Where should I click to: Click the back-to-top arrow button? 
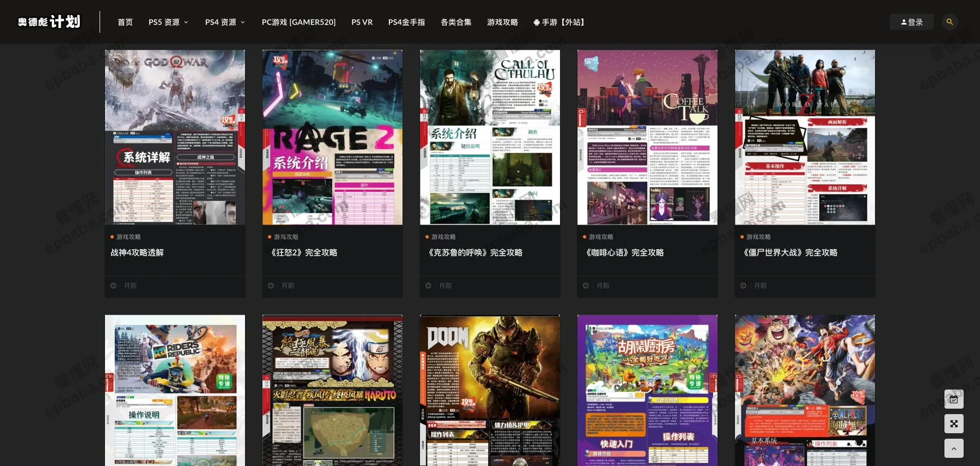click(x=954, y=449)
